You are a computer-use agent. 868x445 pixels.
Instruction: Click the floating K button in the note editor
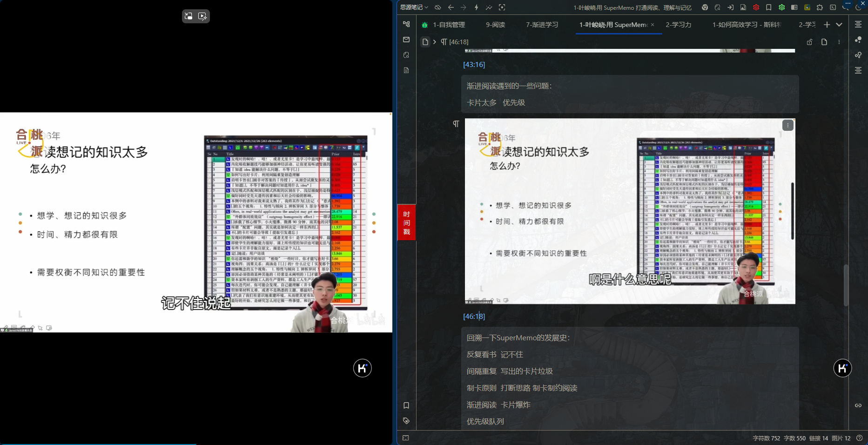coord(842,369)
